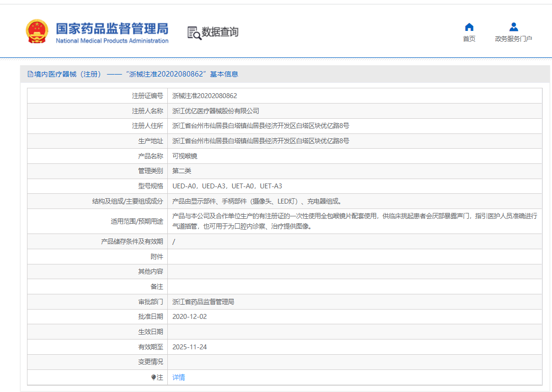Click the 审批部门 row label
Viewport: 552px width, 392px height.
pos(151,302)
